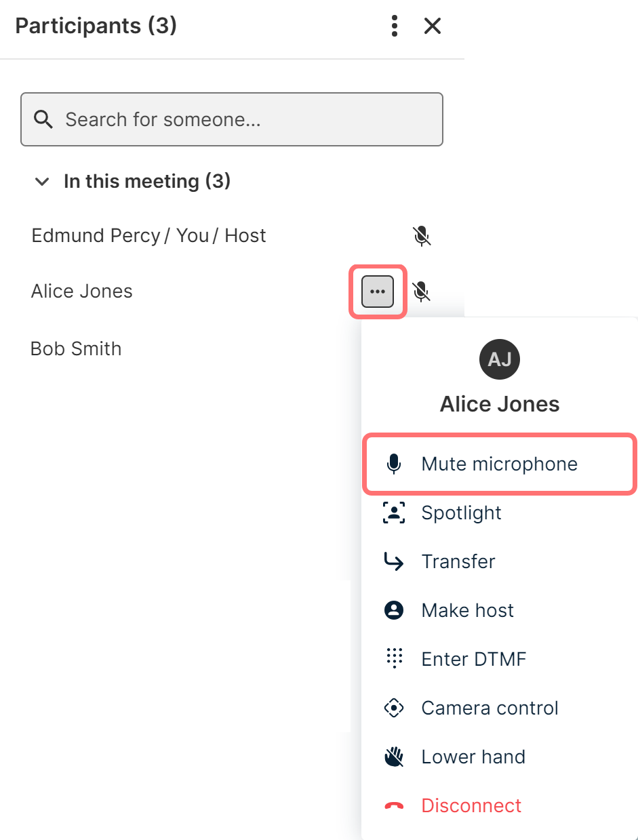The image size is (638, 840).
Task: Disconnect Alice Jones from the meeting
Action: point(471,806)
